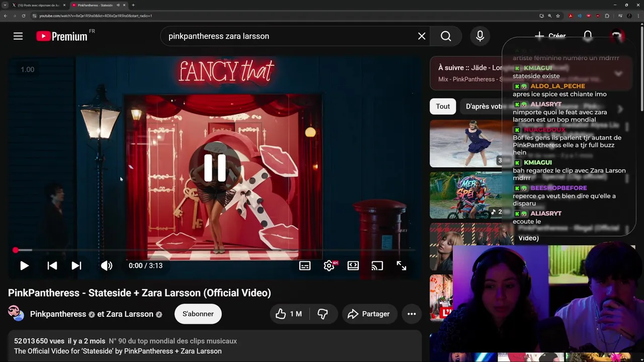Go to YouTube Premium home logo
Image resolution: width=644 pixels, height=362 pixels.
tap(62, 36)
